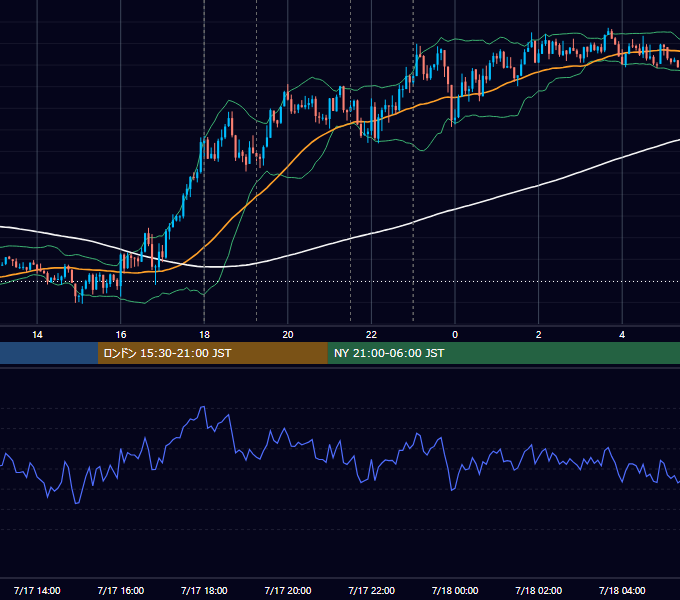Click the 7/17 22:00 date label
This screenshot has width=680, height=600.
(x=371, y=590)
